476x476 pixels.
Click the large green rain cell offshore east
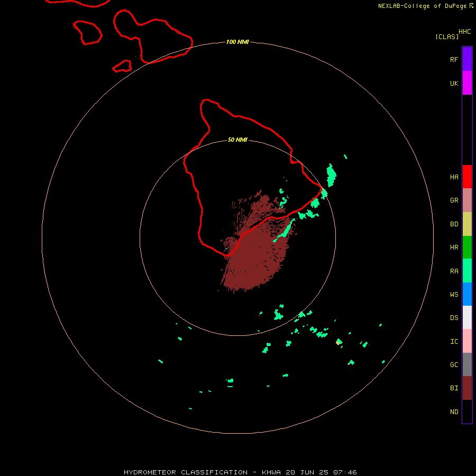pyautogui.click(x=331, y=175)
